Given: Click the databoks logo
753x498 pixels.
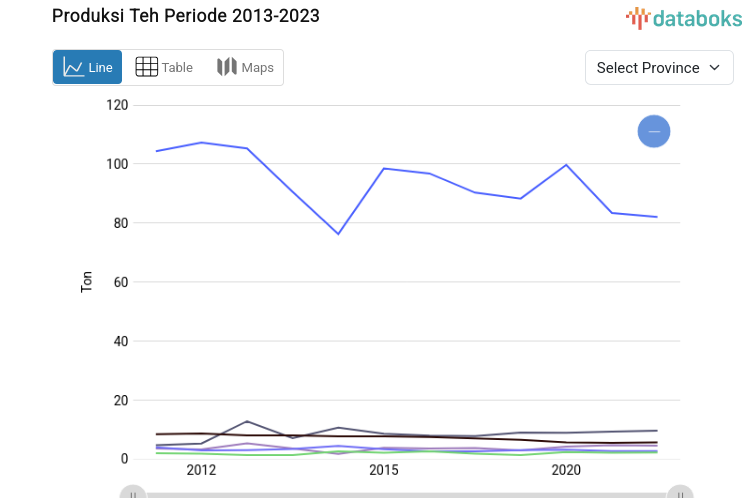Looking at the screenshot, I should tap(684, 17).
